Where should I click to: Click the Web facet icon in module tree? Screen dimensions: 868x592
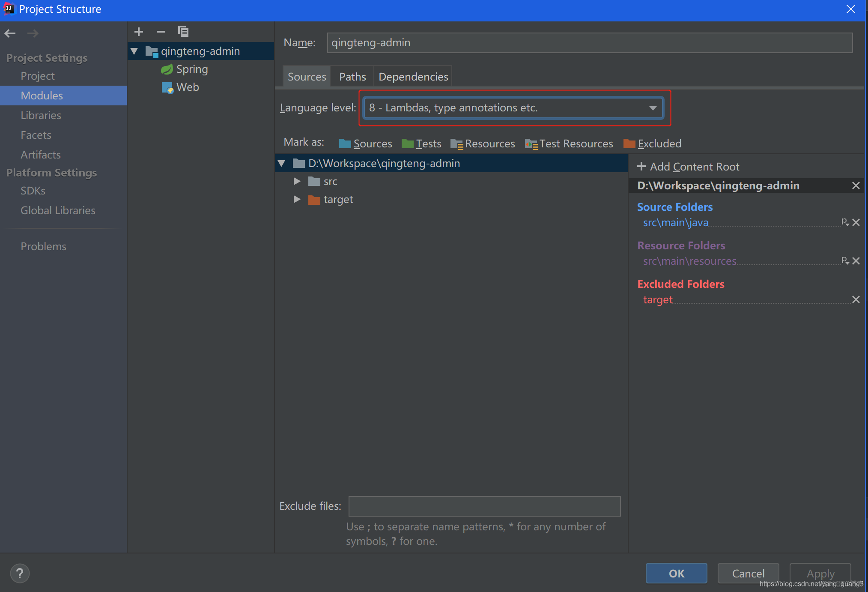[167, 86]
